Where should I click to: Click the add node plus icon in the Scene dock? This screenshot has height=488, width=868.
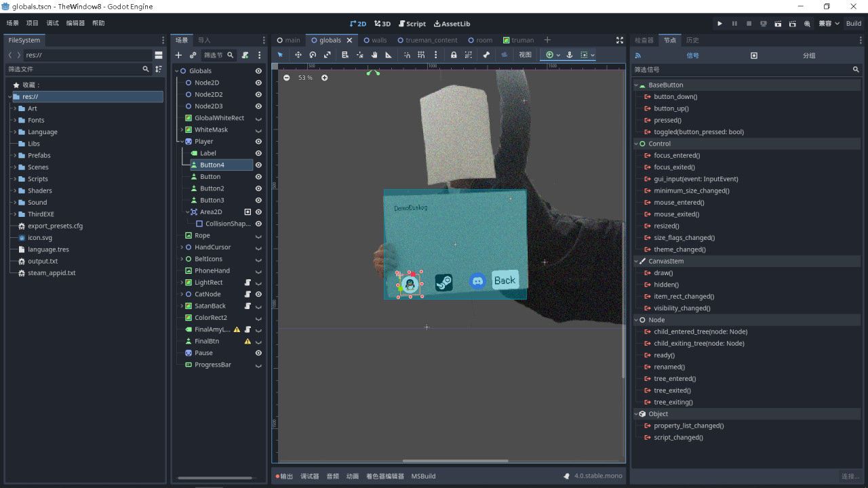click(x=179, y=55)
